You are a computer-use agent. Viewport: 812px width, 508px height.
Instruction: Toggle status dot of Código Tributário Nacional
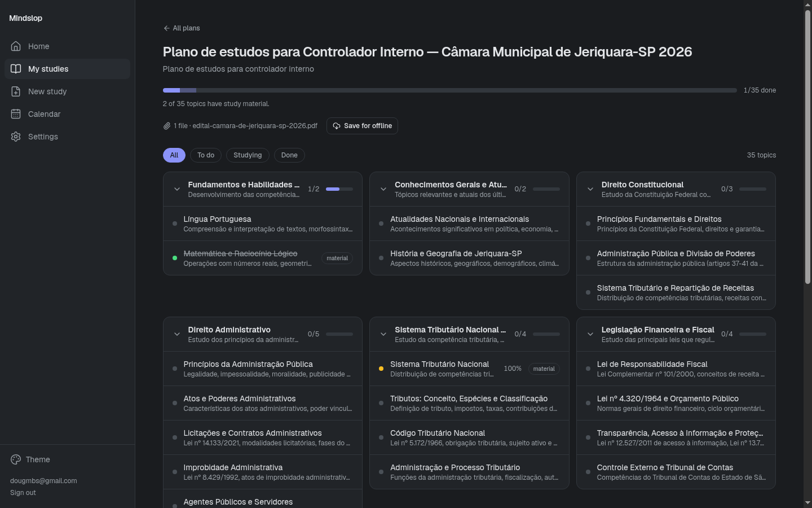381,437
